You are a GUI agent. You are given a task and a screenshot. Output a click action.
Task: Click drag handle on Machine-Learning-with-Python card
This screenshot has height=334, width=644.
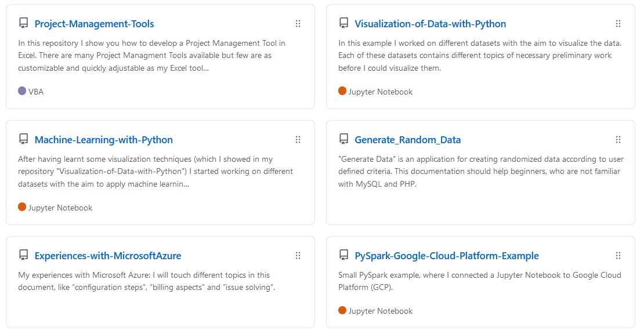tap(298, 140)
